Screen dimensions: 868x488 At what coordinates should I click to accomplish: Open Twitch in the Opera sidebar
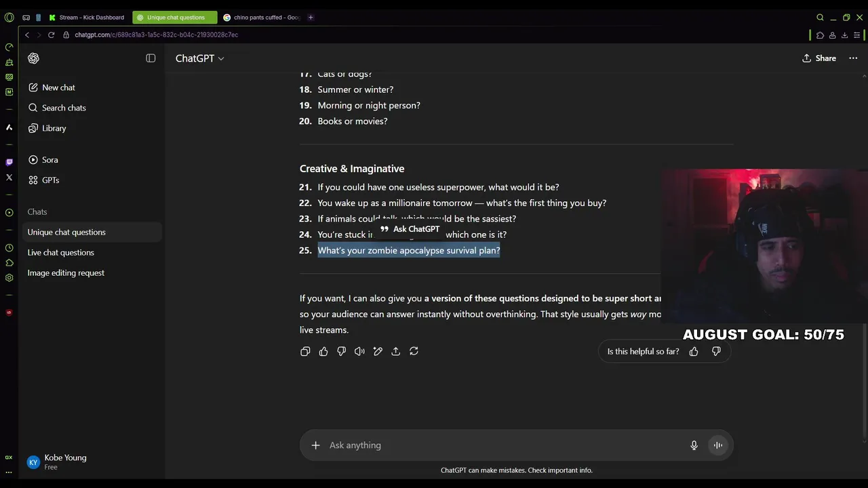9,162
